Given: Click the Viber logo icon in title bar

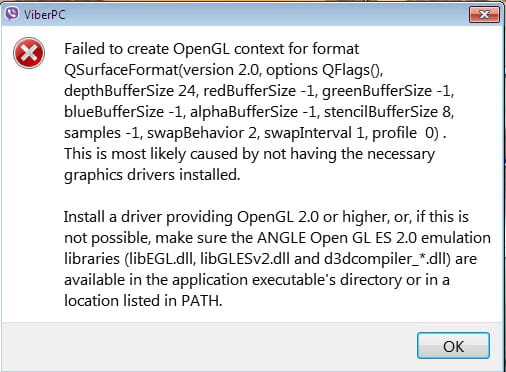Looking at the screenshot, I should point(12,14).
